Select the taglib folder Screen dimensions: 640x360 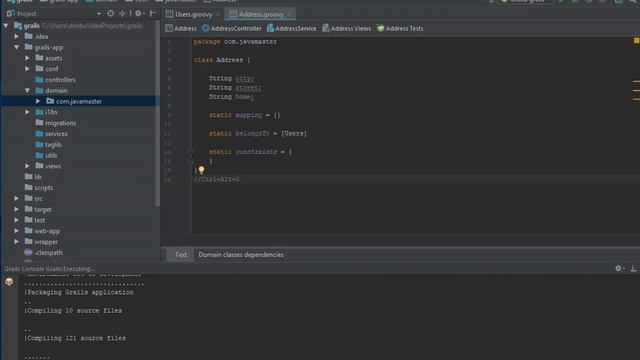coord(49,144)
